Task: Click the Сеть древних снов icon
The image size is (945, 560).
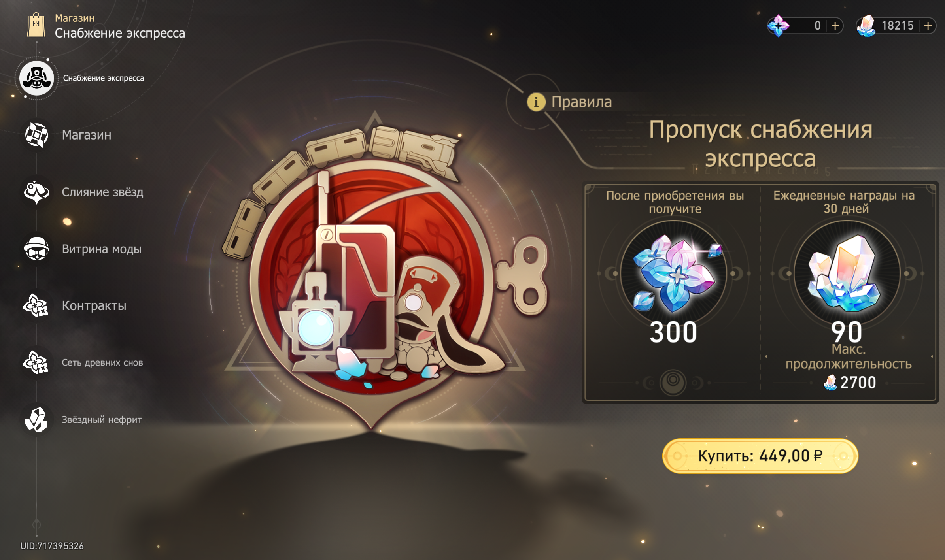Action: tap(36, 363)
